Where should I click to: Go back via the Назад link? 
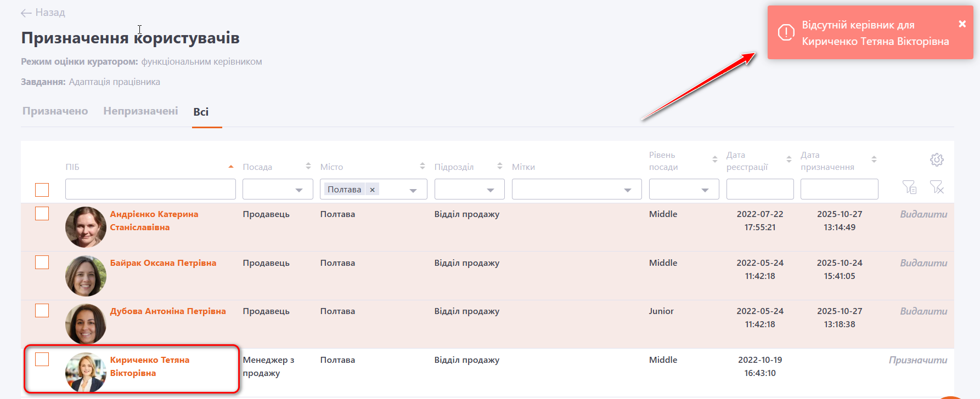tap(43, 13)
